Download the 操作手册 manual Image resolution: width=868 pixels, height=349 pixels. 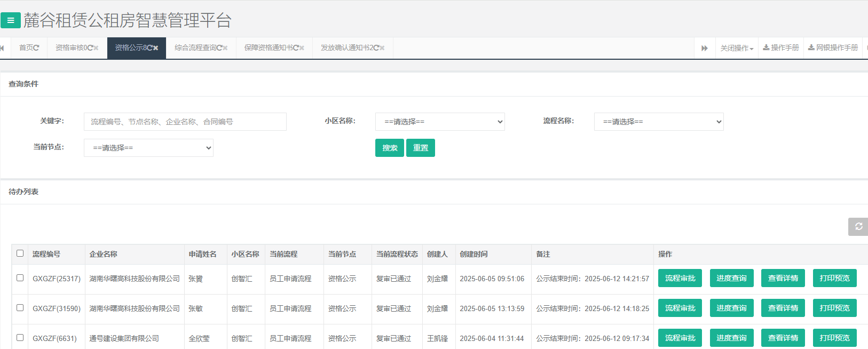tap(781, 48)
